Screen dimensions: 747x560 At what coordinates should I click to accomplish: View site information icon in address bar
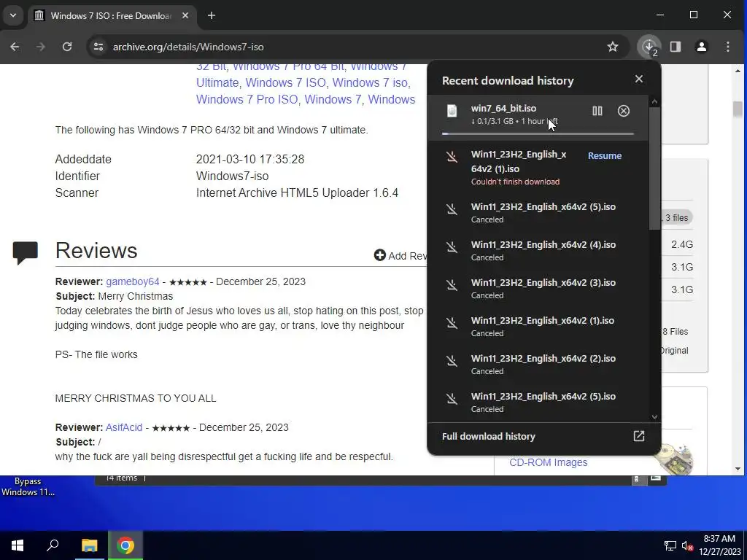click(x=98, y=47)
